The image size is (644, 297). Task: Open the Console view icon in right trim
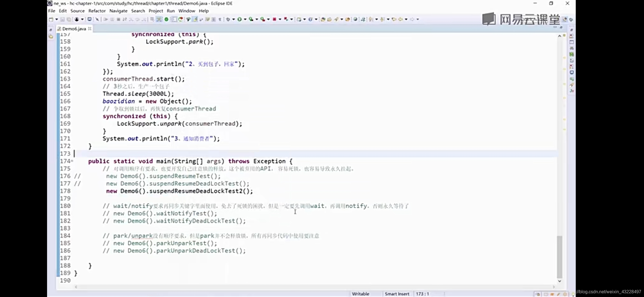pos(572,73)
